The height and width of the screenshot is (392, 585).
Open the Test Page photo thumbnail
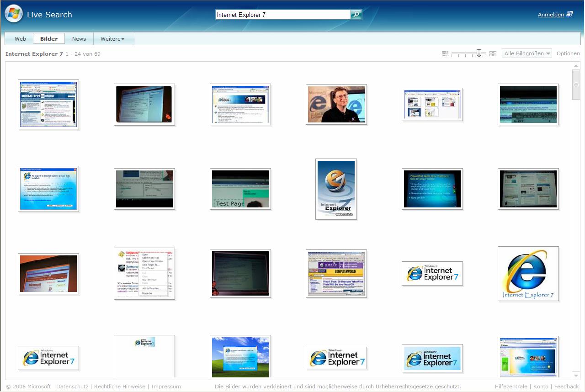pyautogui.click(x=240, y=189)
